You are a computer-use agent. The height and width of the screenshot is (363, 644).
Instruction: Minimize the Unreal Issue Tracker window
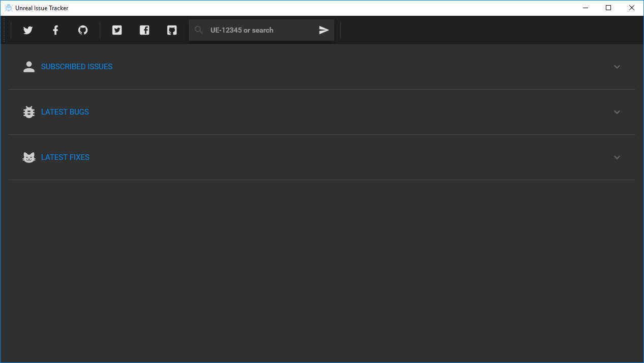tap(586, 8)
